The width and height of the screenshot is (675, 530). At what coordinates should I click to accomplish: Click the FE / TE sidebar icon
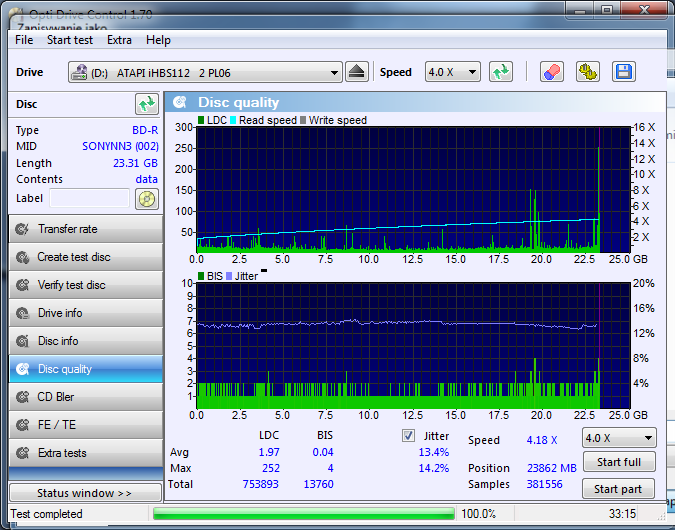pyautogui.click(x=22, y=425)
